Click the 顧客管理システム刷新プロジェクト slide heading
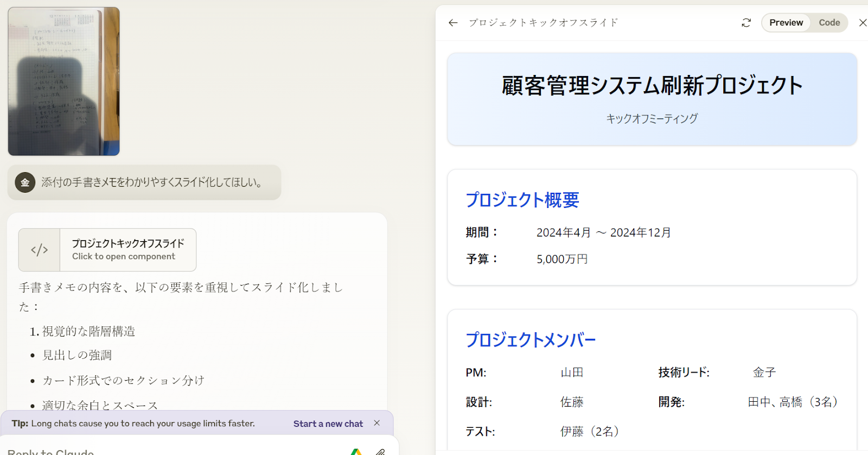This screenshot has width=868, height=455. pos(652,86)
